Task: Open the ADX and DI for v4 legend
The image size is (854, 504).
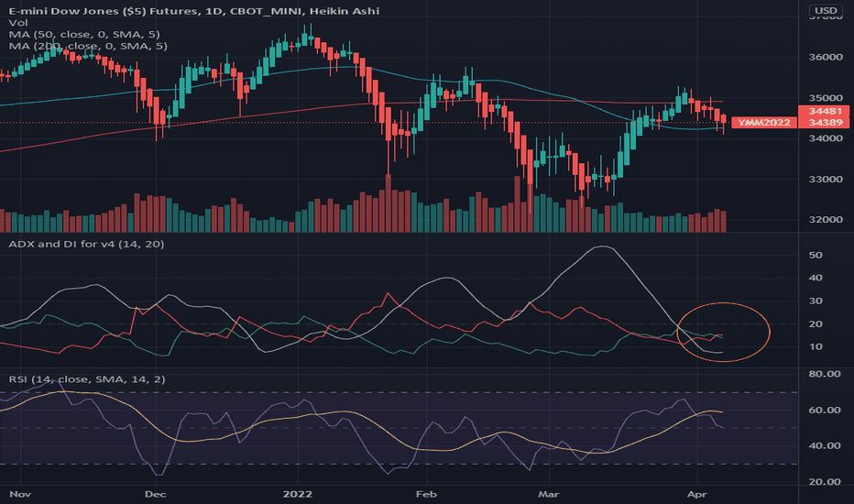Action: coord(86,244)
